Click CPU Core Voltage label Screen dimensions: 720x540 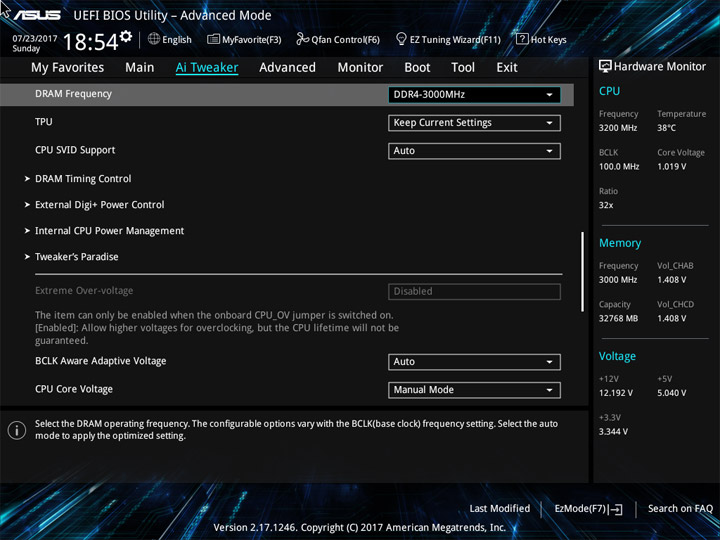[74, 389]
